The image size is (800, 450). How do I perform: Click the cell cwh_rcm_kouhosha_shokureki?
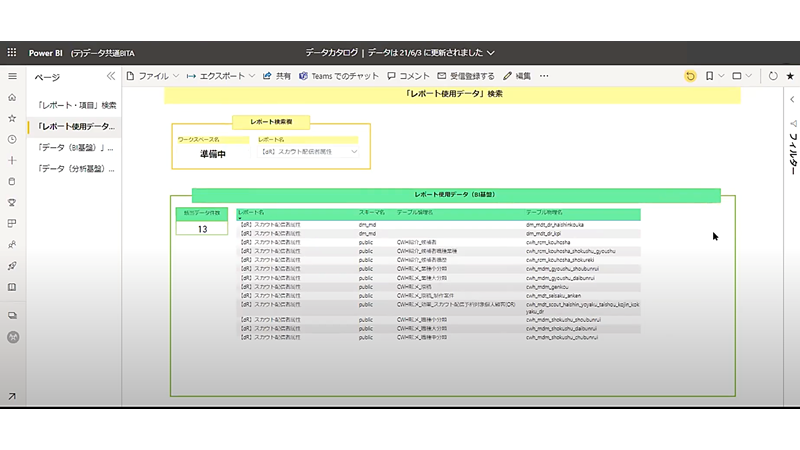coord(560,260)
